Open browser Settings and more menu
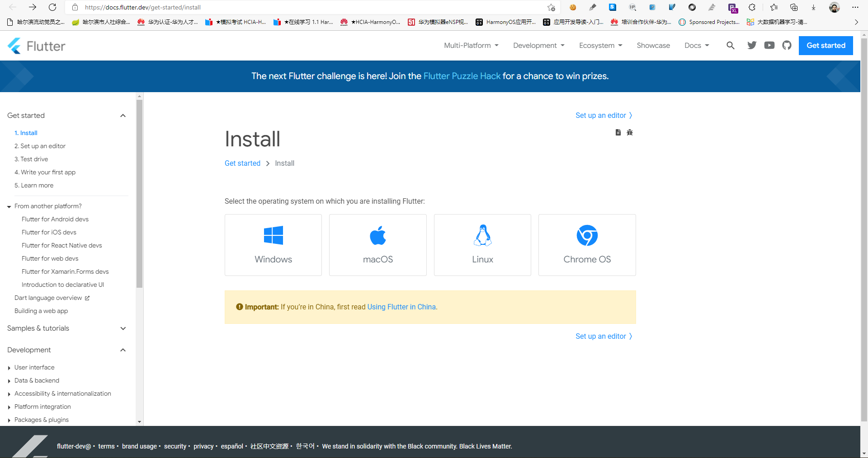Image resolution: width=868 pixels, height=458 pixels. point(855,7)
